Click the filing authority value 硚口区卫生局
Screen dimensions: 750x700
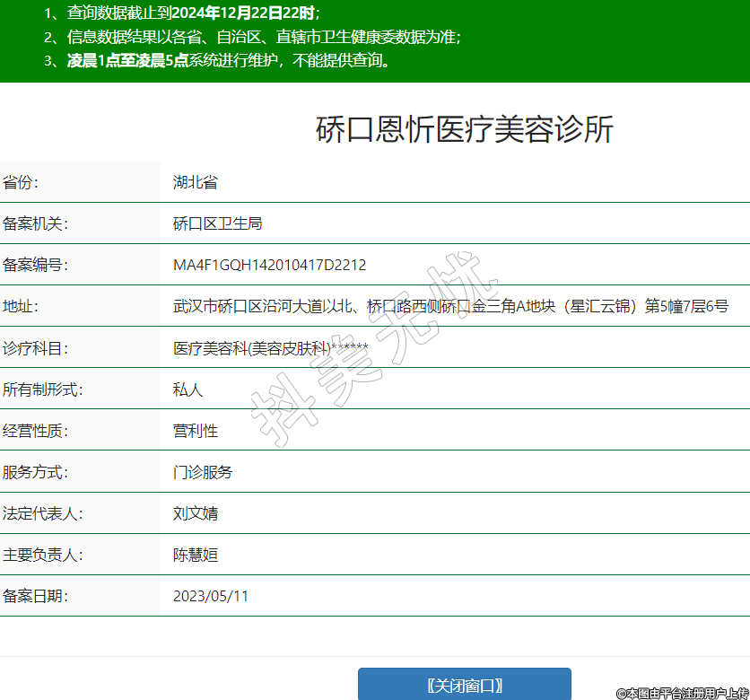pos(217,224)
